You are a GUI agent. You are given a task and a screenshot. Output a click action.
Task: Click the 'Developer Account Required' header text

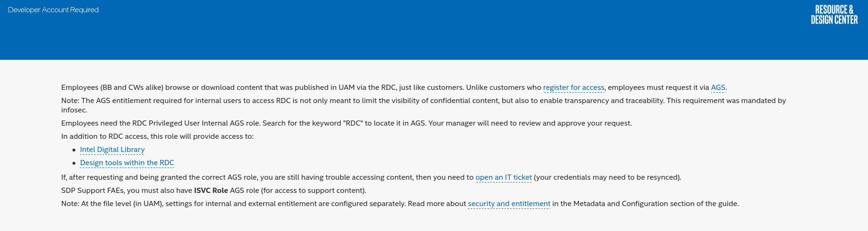(53, 10)
